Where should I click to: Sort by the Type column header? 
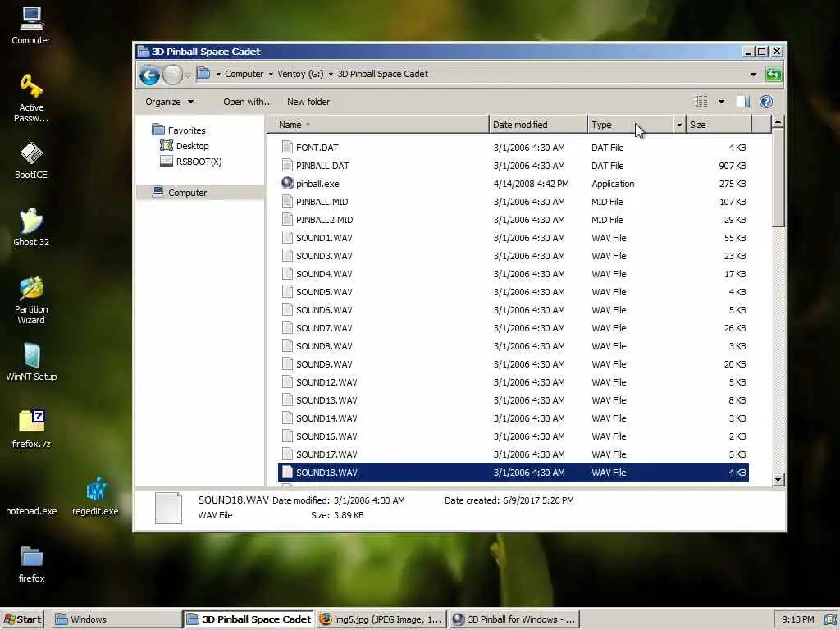pos(631,125)
